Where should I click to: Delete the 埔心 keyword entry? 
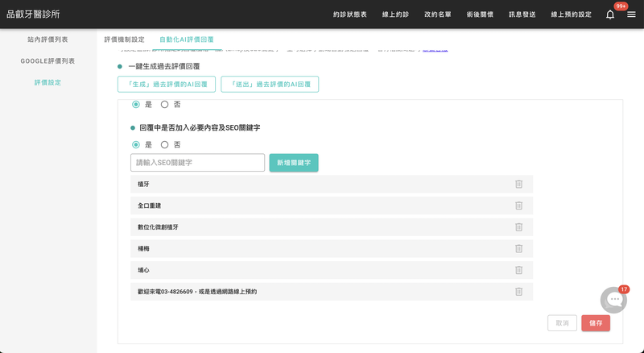click(x=518, y=270)
